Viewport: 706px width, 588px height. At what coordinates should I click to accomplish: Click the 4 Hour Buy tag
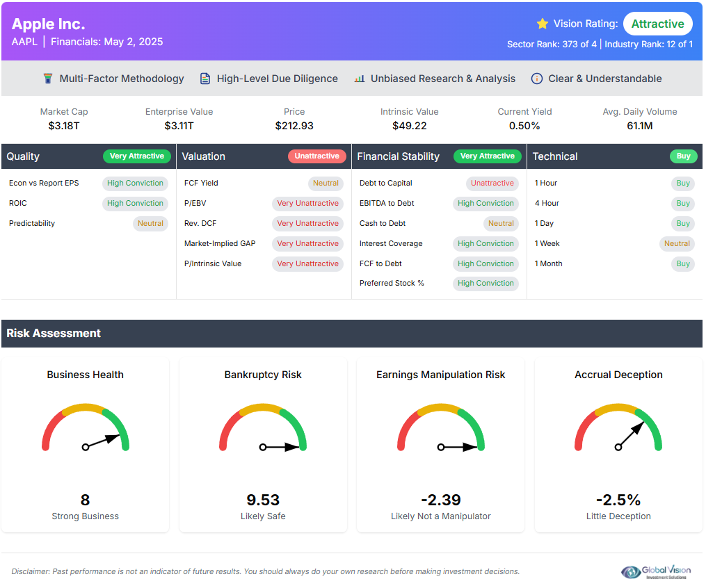pyautogui.click(x=683, y=204)
